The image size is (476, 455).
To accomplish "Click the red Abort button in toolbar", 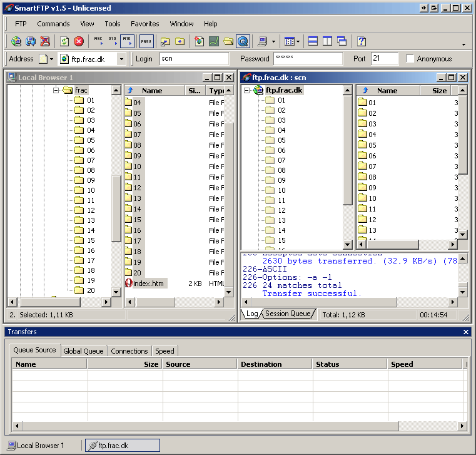I will point(79,41).
